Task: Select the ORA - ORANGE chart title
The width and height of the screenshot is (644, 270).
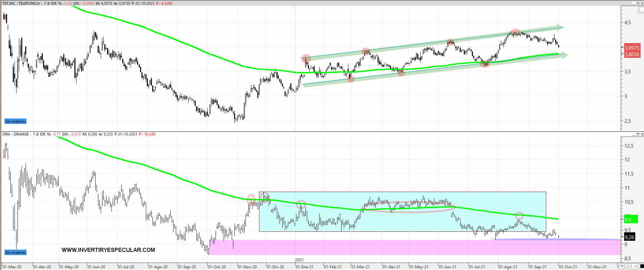Action: point(16,134)
